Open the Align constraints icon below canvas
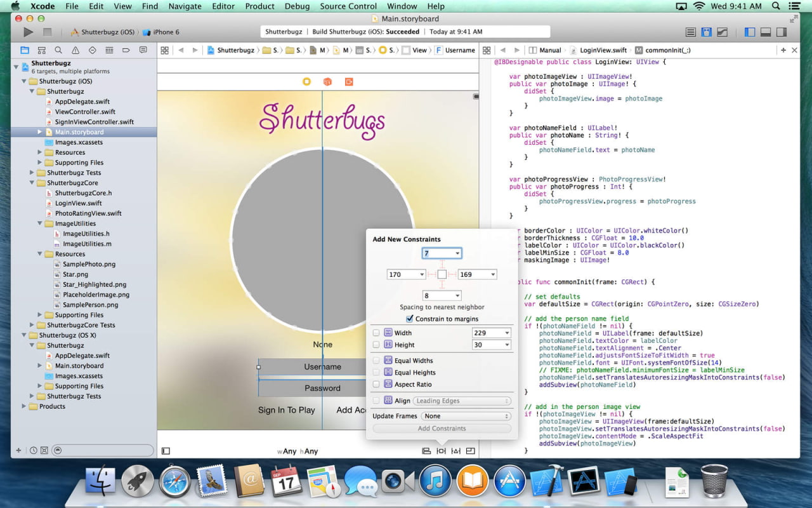This screenshot has width=812, height=508. point(426,451)
